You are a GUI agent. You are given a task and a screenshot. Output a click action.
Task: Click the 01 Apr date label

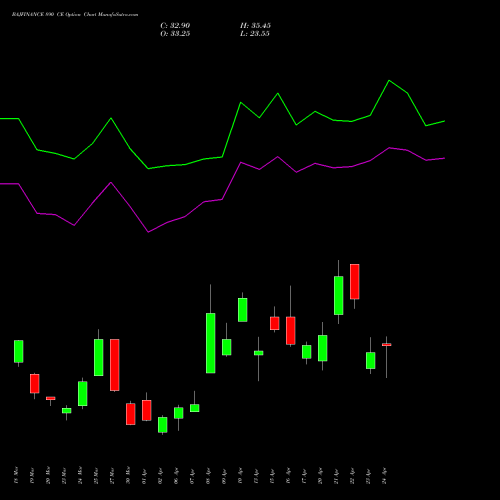click(144, 475)
